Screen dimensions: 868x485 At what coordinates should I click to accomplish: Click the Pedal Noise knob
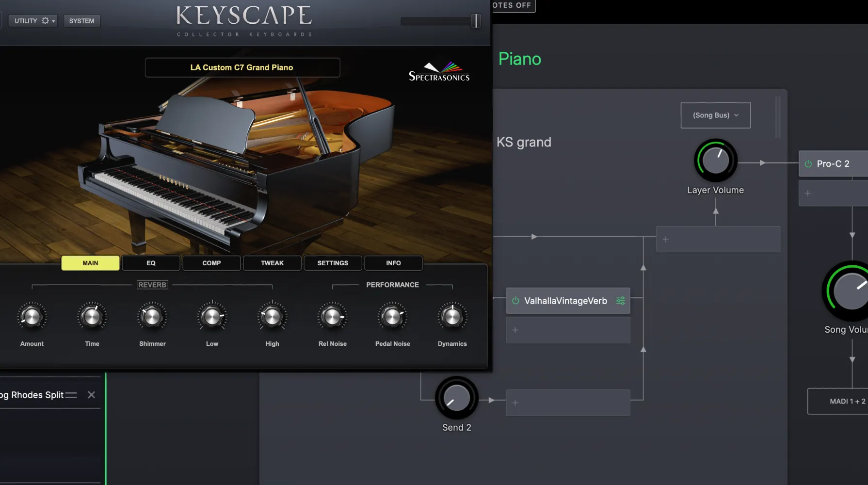[393, 317]
